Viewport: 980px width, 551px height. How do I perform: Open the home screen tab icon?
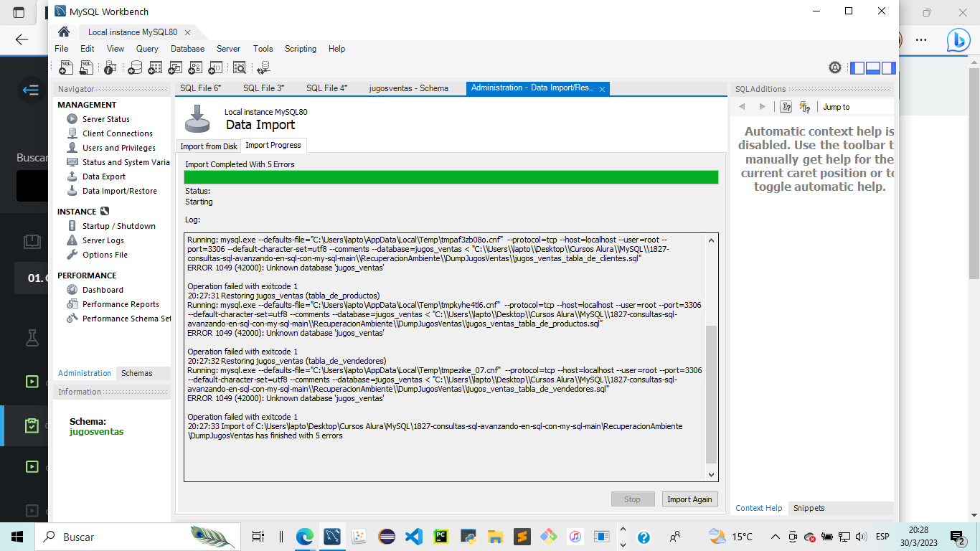pyautogui.click(x=64, y=32)
